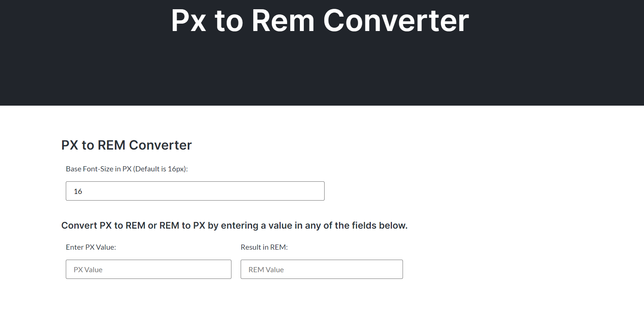Viewport: 644px width, 328px height.
Task: Click the Result in REM label
Action: [x=265, y=247]
